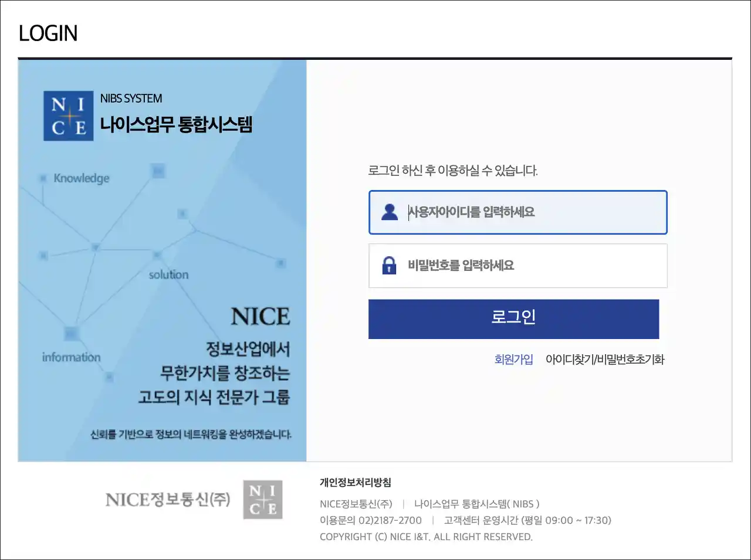Click the blue 로그인 button
Image resolution: width=751 pixels, height=560 pixels.
point(514,319)
